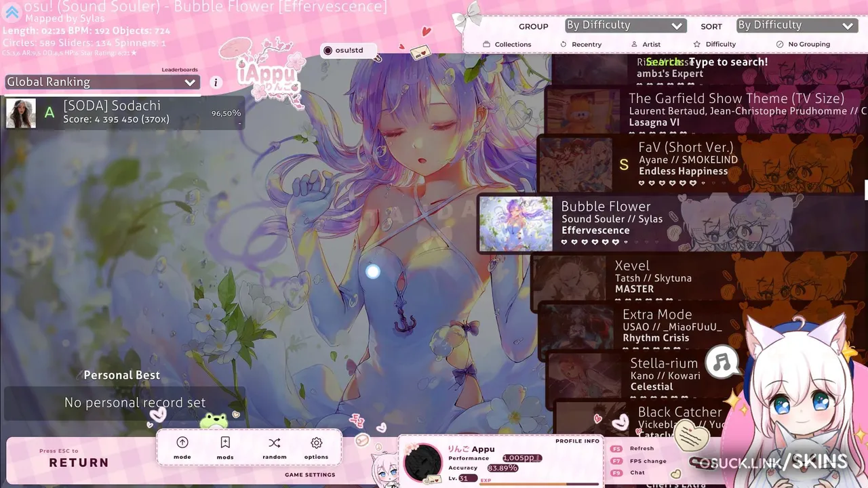Open beatmap options gear icon

pos(316,443)
